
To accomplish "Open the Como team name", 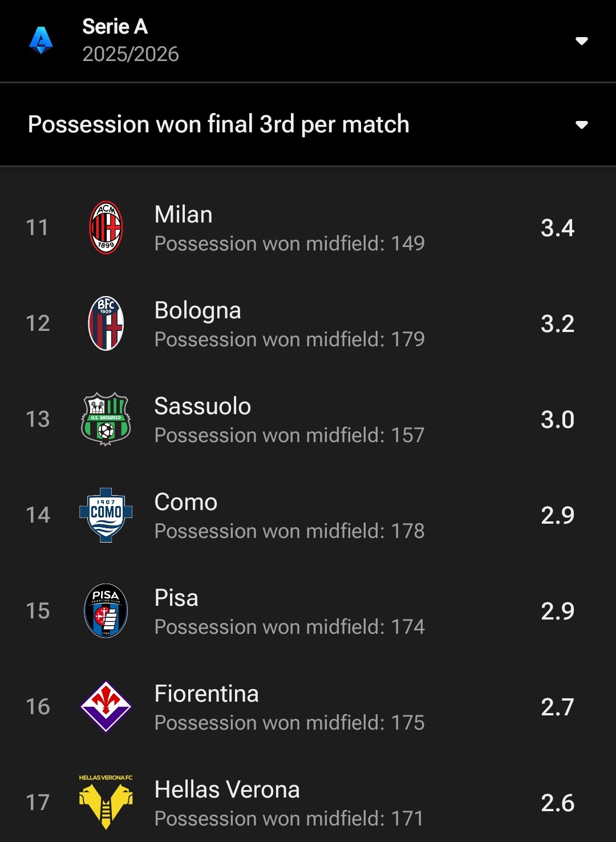I will (186, 503).
